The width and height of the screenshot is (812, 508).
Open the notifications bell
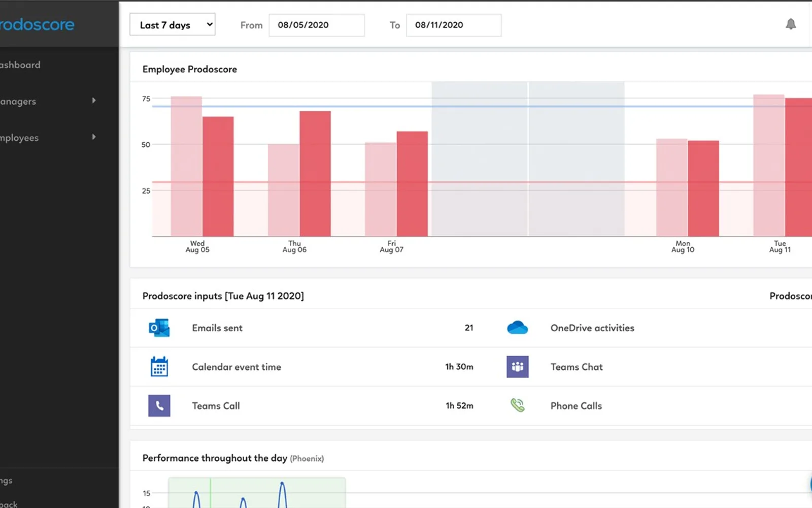pos(791,24)
